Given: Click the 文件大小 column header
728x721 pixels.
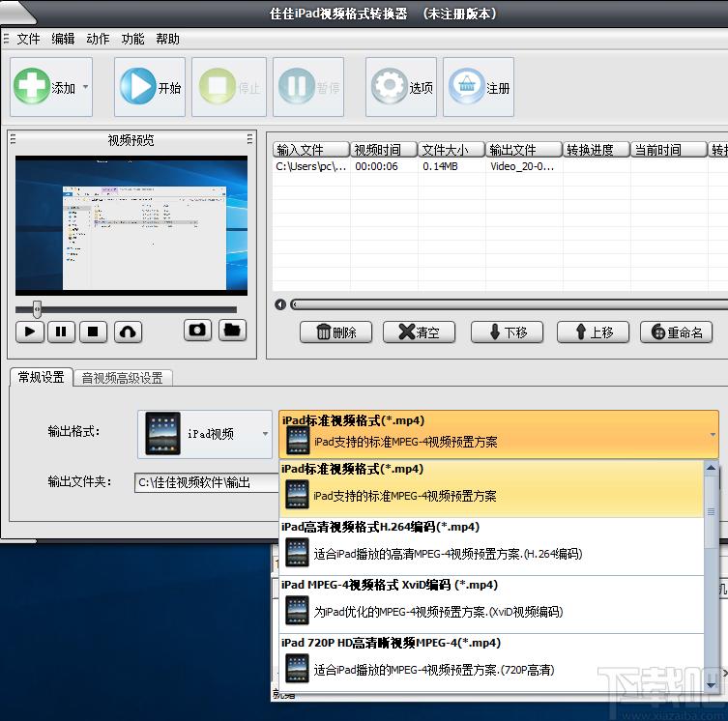Looking at the screenshot, I should pos(451,150).
